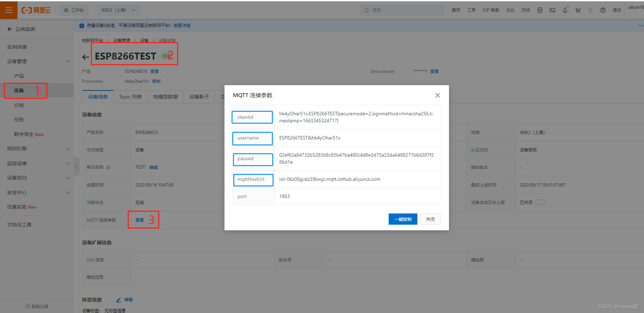
Task: Click the back arrow beside ESP8266TEST
Action: tap(86, 57)
